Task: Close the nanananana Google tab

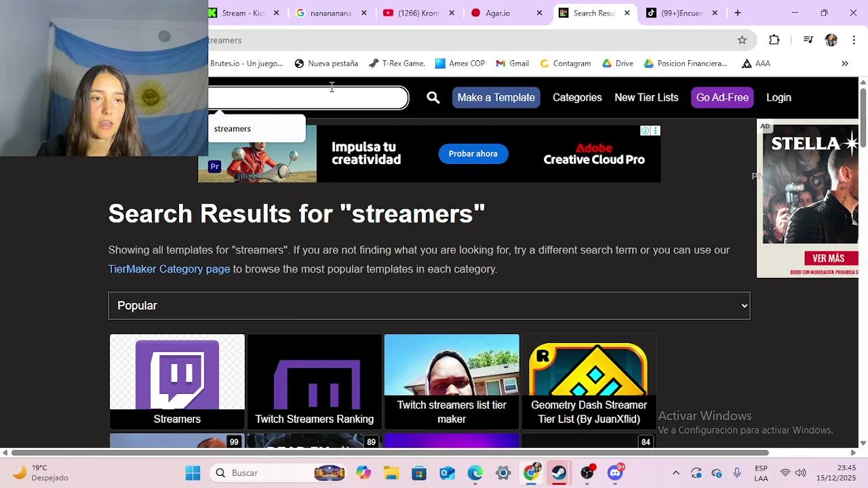Action: 364,13
